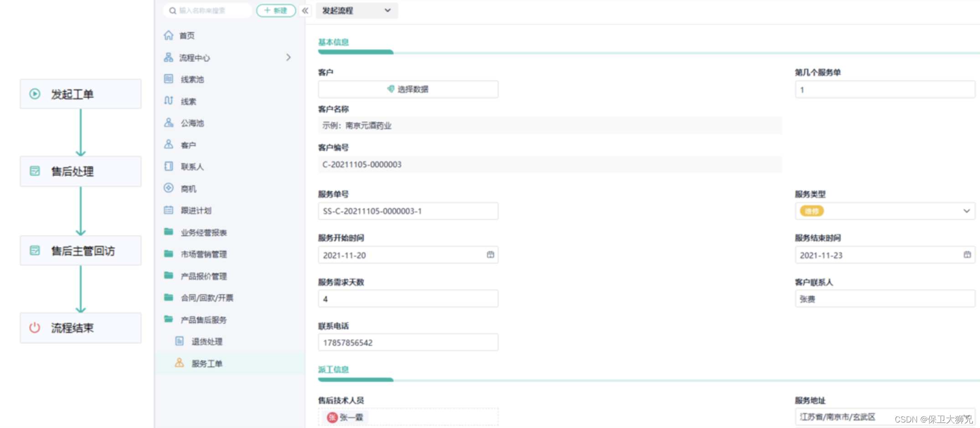Click the 选择数据 button under 客户
This screenshot has width=980, height=428.
click(x=408, y=89)
